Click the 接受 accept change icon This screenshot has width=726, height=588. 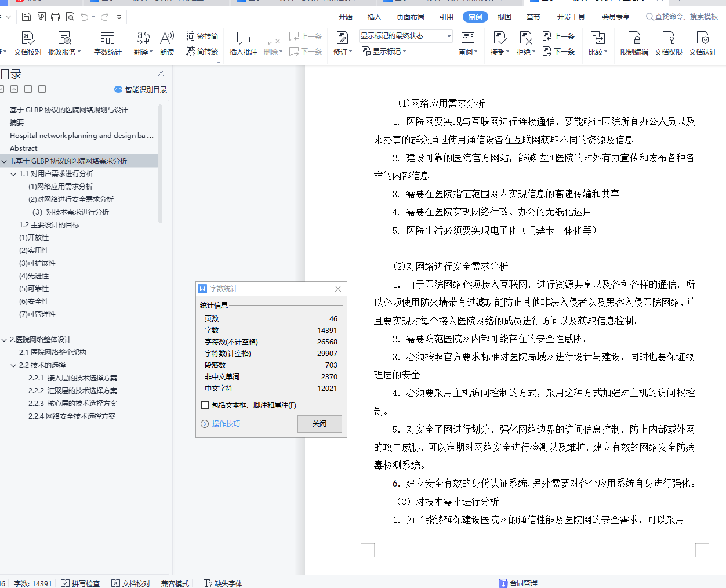499,38
